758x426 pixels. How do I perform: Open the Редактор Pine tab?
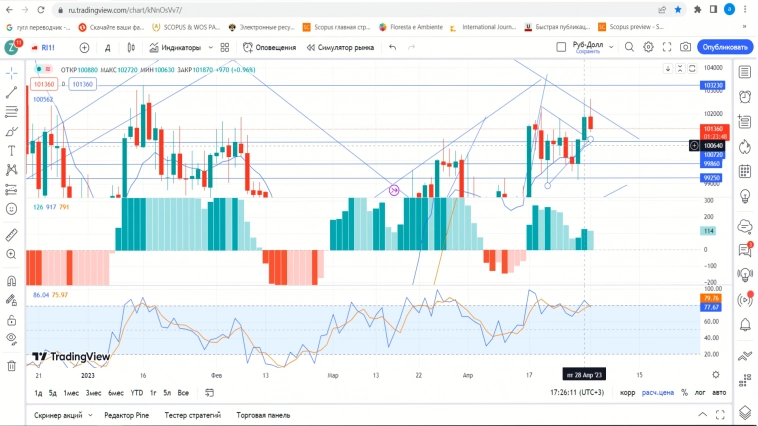[x=125, y=414]
